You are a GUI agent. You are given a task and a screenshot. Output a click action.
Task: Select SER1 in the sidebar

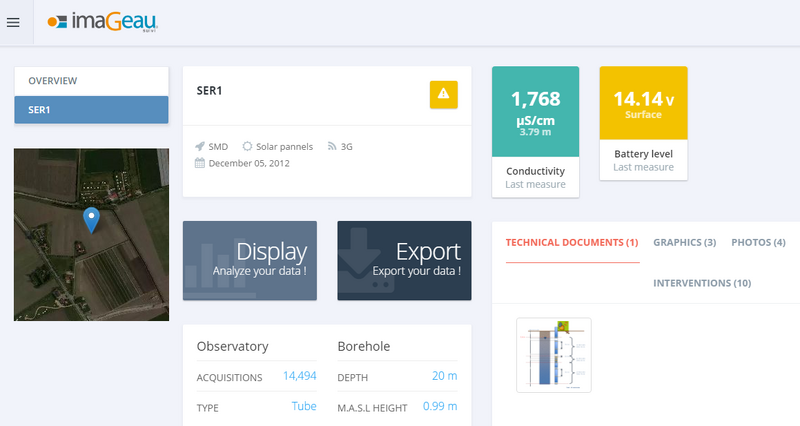[91, 109]
